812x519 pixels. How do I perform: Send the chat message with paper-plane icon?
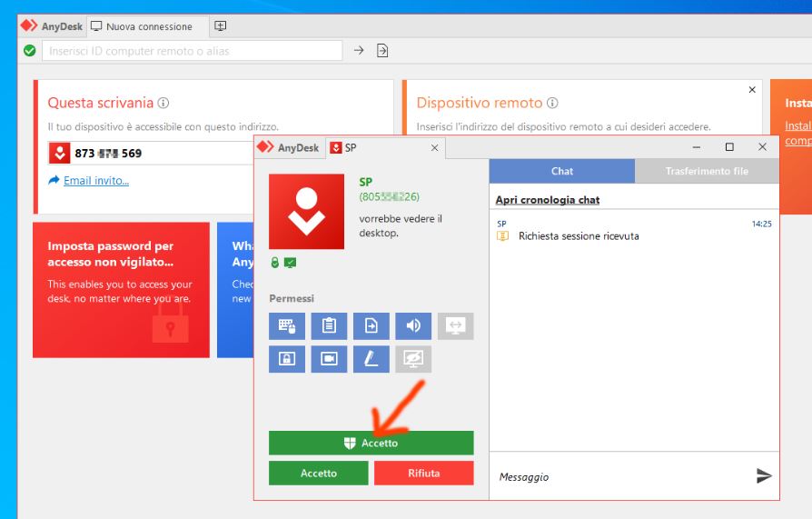[x=764, y=475]
